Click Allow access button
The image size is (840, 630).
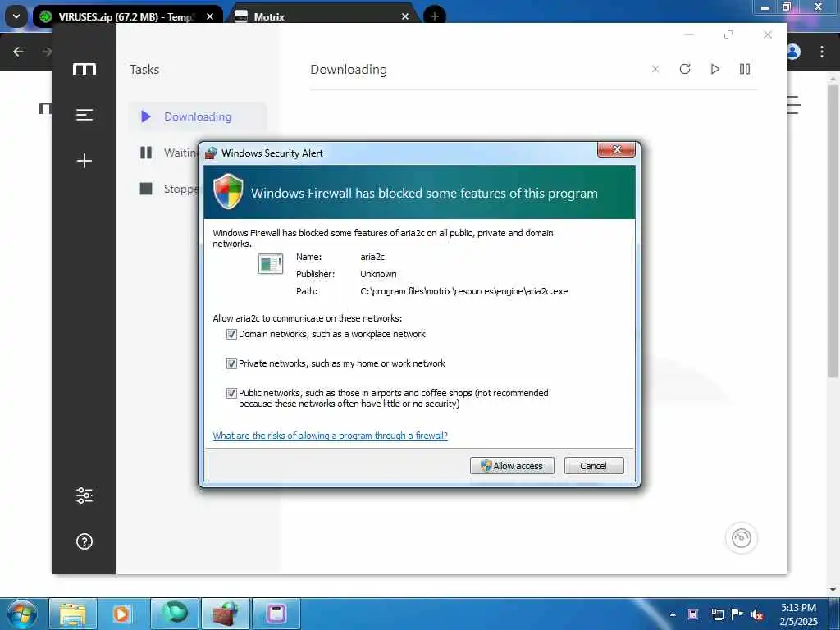[512, 466]
